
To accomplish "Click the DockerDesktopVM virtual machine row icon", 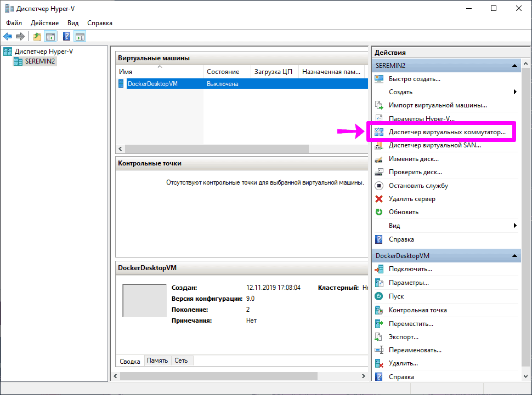I will 121,83.
